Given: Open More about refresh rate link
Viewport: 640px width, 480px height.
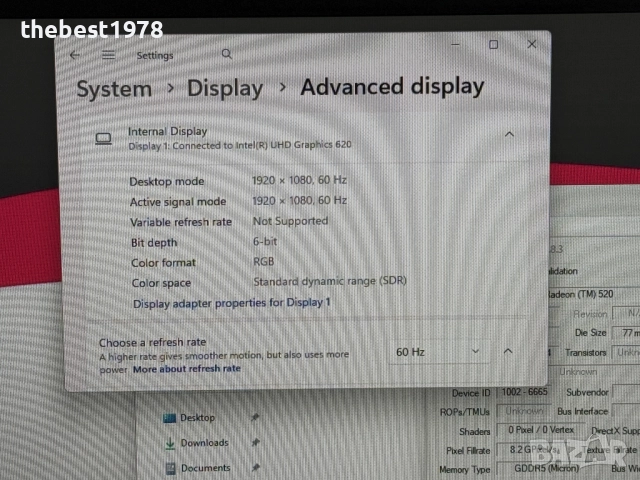Looking at the screenshot, I should pyautogui.click(x=187, y=369).
